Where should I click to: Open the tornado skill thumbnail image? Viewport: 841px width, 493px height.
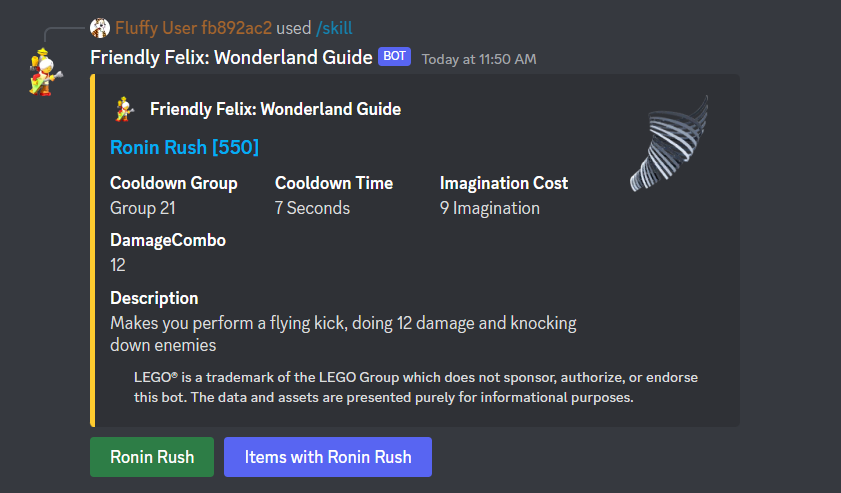pos(670,143)
